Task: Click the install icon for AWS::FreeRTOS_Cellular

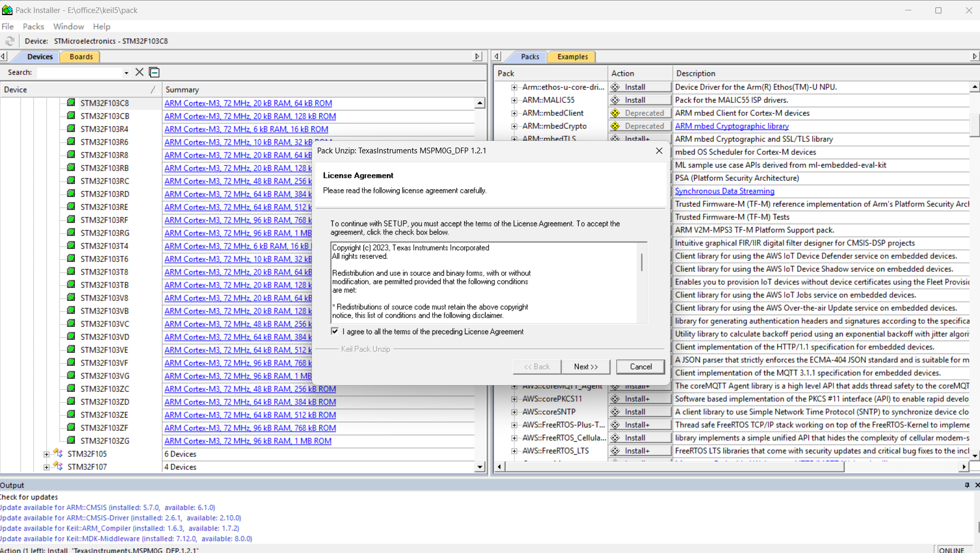Action: pos(616,438)
